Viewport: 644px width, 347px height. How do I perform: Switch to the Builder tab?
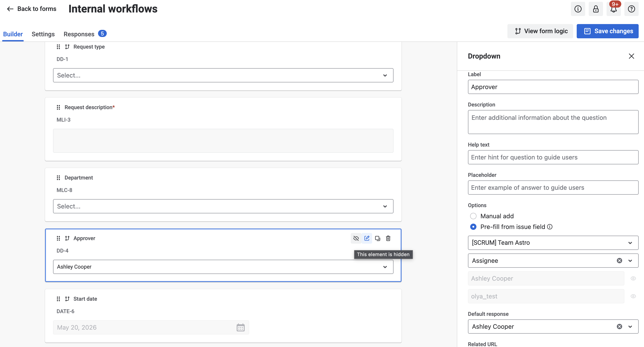[x=13, y=34]
